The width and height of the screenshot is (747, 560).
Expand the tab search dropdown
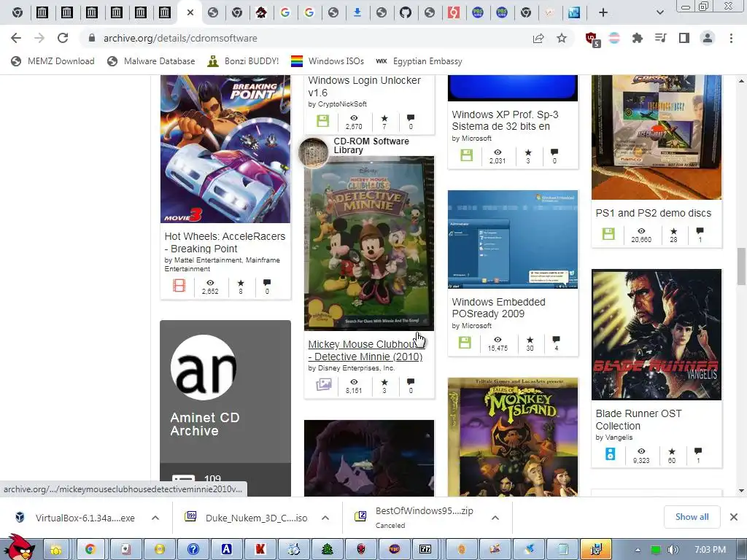click(659, 13)
